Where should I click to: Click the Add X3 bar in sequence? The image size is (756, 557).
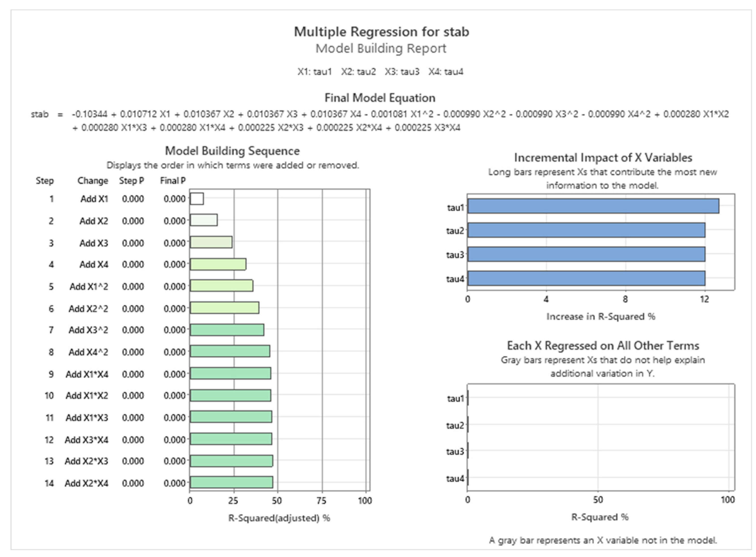tap(211, 242)
